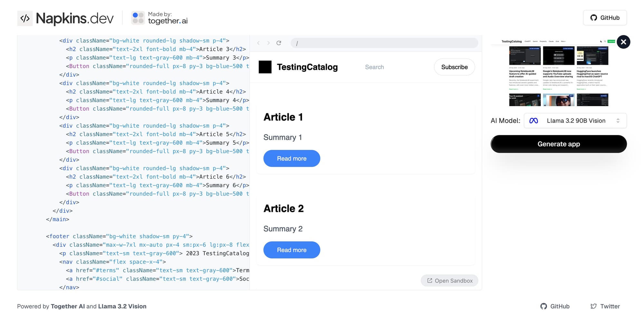Click the uploaded TestingCatalog screenshot thumbnail

tap(558, 72)
